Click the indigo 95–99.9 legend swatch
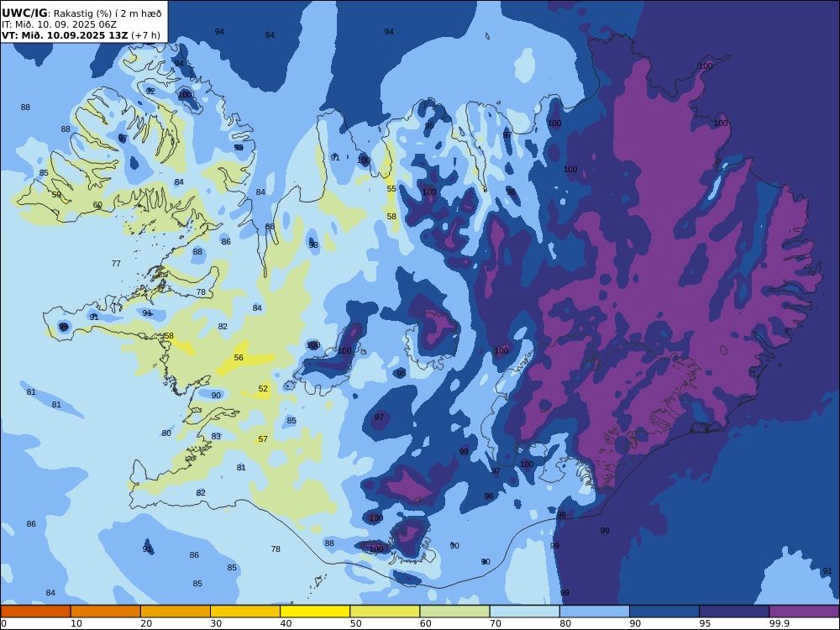Viewport: 840px width, 630px height. 734,612
